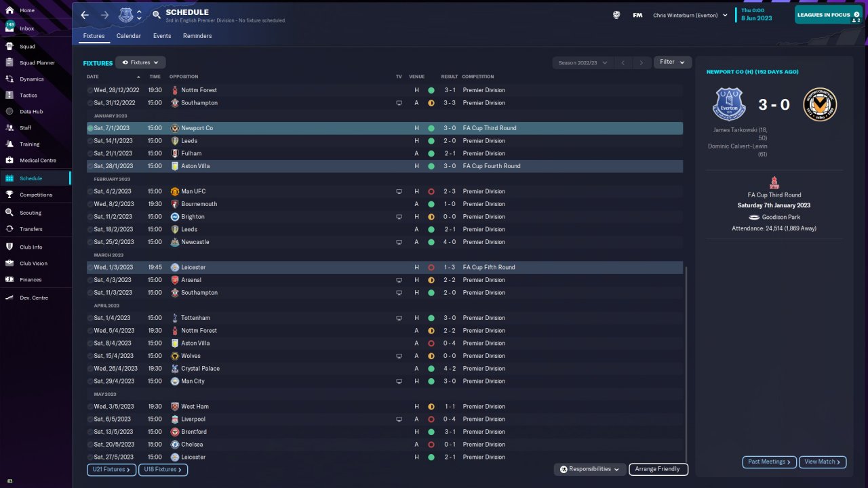Open search with the magnifying glass icon
868x488 pixels.
(x=156, y=14)
